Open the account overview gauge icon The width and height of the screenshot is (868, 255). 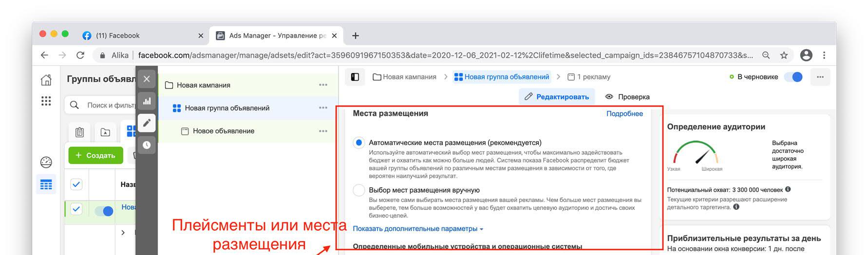coord(46,162)
